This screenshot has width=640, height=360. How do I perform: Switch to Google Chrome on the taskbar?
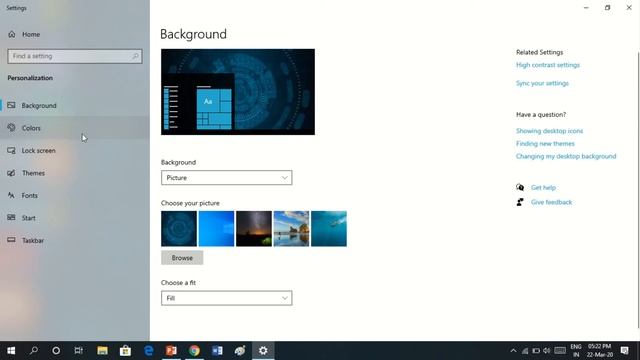tap(194, 351)
